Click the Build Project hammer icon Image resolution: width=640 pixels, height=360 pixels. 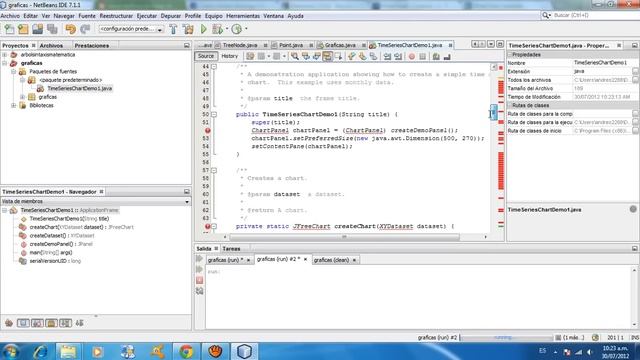click(173, 29)
